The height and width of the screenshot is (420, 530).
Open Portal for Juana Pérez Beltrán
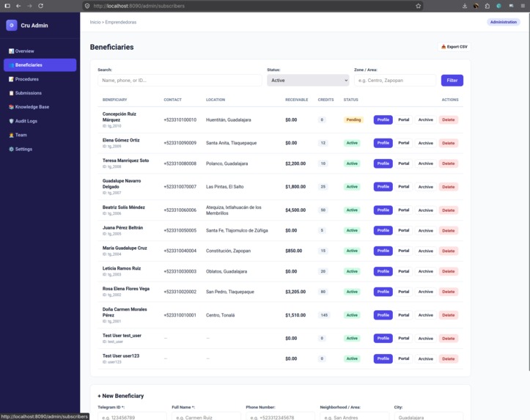(x=404, y=230)
